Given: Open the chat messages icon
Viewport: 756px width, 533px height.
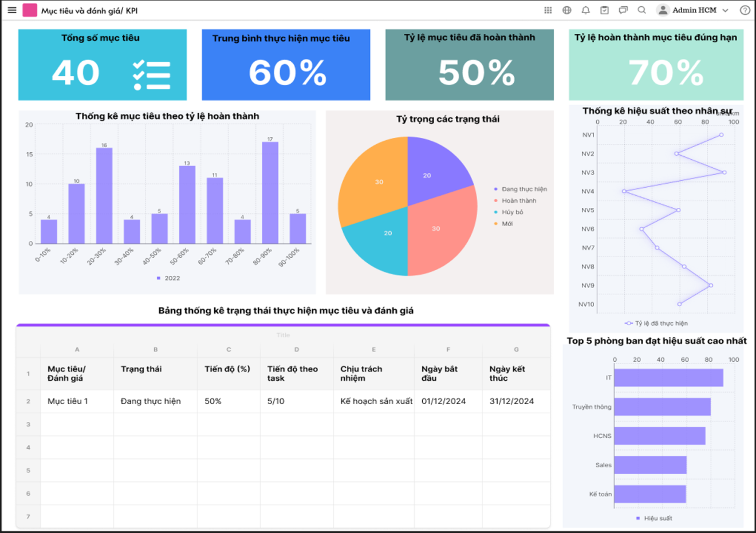Looking at the screenshot, I should [x=623, y=10].
